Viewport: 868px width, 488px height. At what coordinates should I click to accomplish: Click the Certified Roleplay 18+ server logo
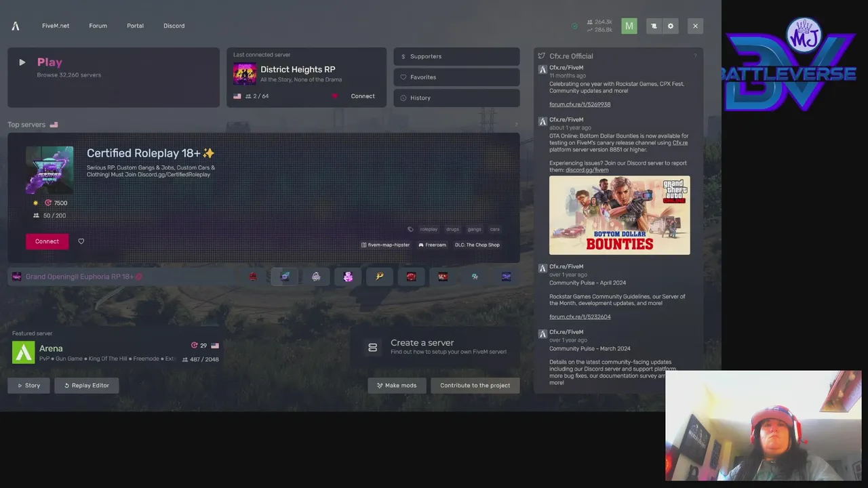pos(50,170)
